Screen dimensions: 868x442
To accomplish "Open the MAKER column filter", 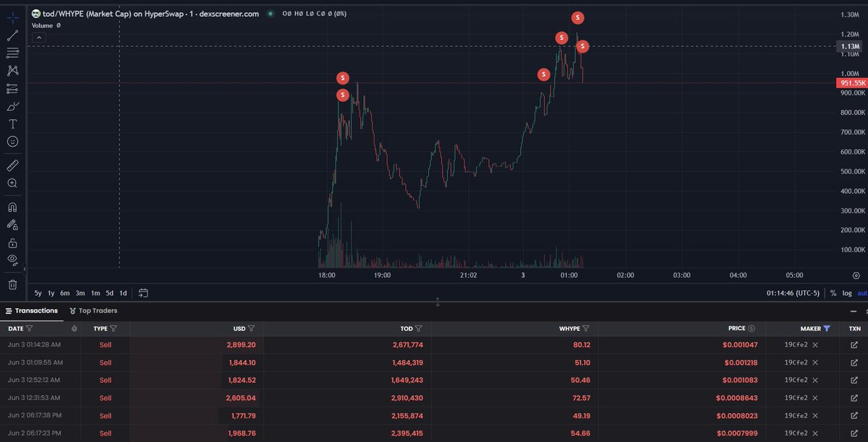I will click(x=827, y=328).
